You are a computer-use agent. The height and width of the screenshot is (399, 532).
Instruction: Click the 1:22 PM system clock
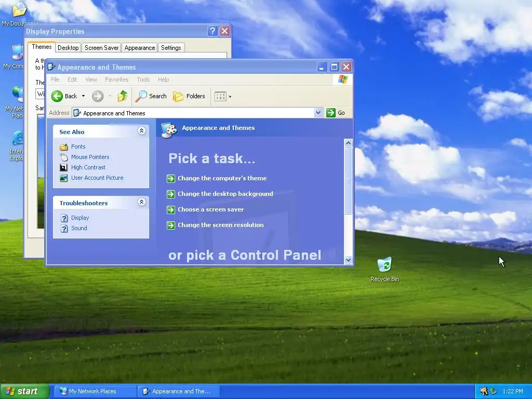513,391
